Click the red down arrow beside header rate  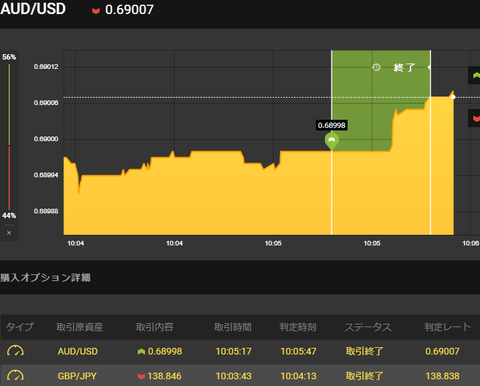[x=96, y=11]
